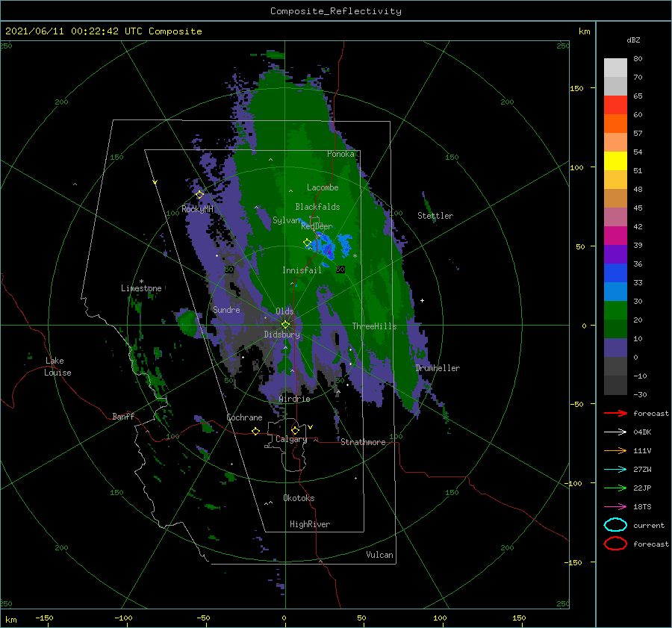Image resolution: width=672 pixels, height=628 pixels.
Task: Click the HighRiver city label
Action: tap(310, 524)
